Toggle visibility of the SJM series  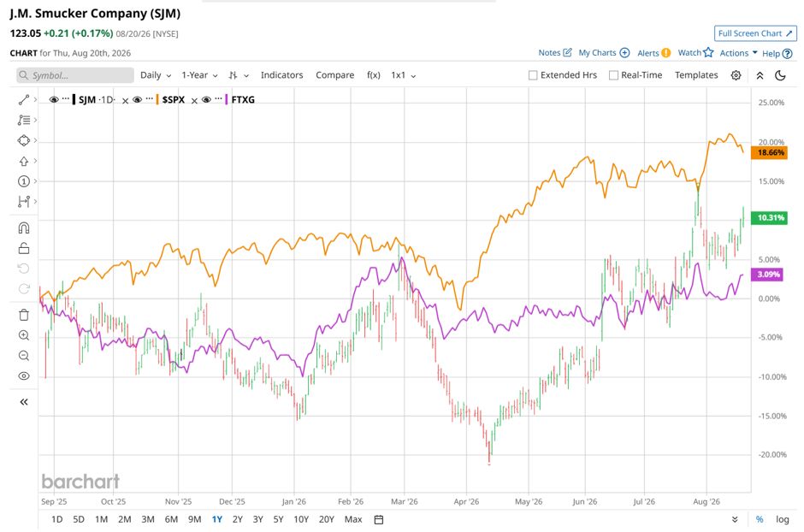coord(54,99)
